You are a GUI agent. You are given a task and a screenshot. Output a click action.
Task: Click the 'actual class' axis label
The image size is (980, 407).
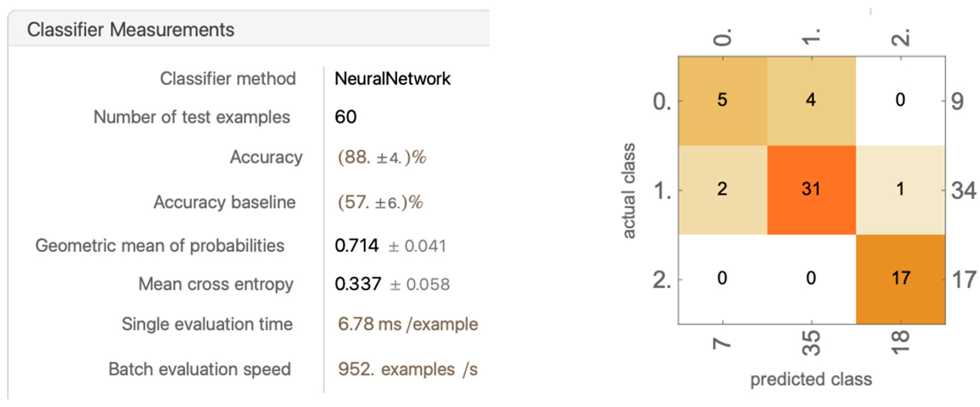pos(628,191)
